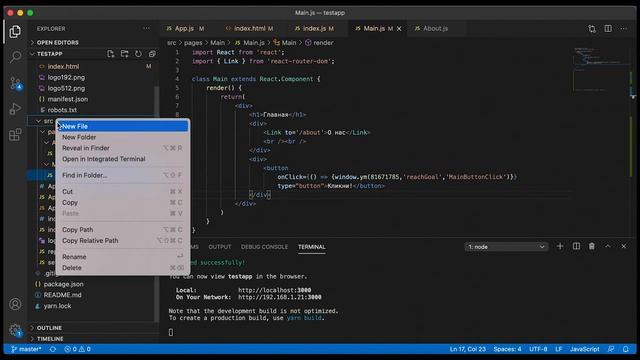Click master branch in status bar
Screen dimensions: 640x360
point(26,349)
